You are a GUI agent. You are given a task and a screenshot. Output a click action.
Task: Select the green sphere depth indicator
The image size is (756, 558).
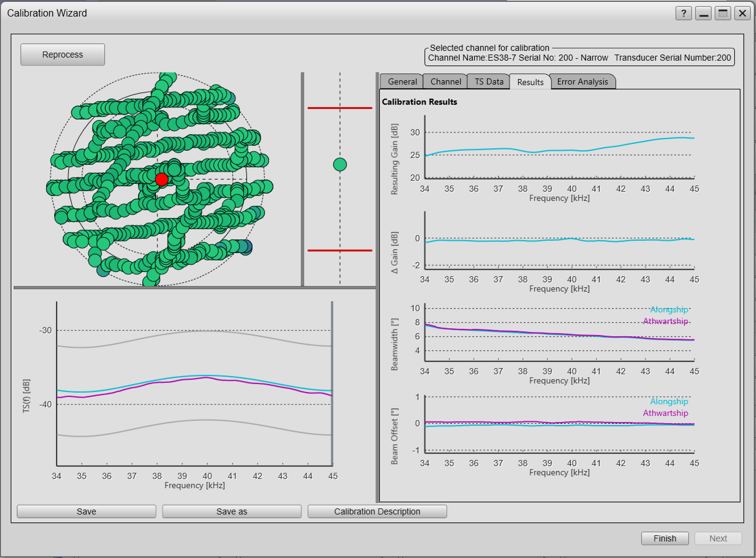pyautogui.click(x=340, y=164)
